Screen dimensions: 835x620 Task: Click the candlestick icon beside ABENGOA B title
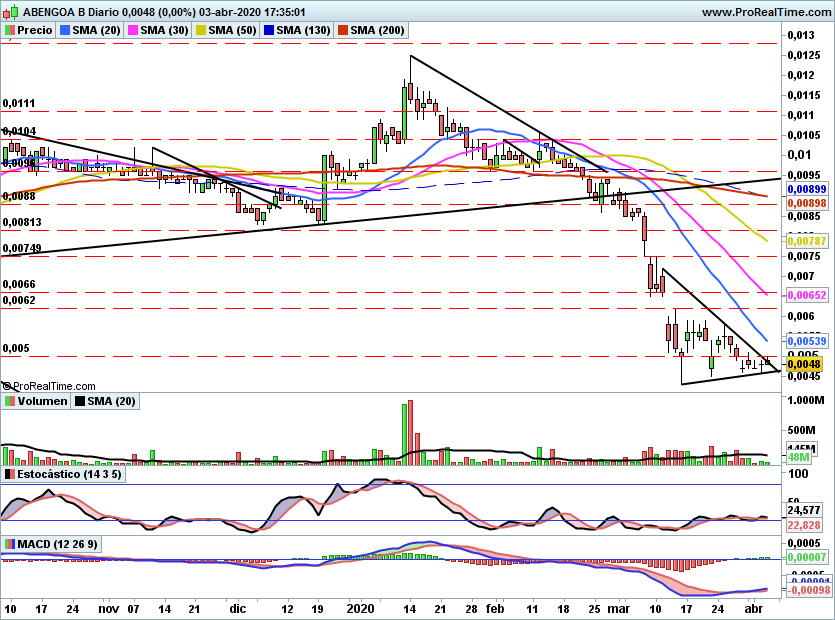(x=11, y=11)
